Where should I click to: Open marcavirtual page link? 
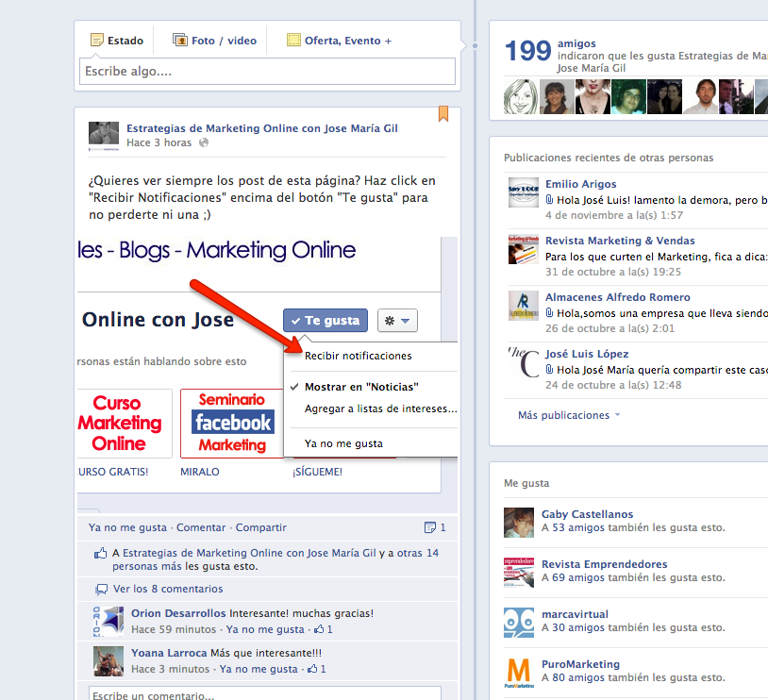click(x=575, y=614)
